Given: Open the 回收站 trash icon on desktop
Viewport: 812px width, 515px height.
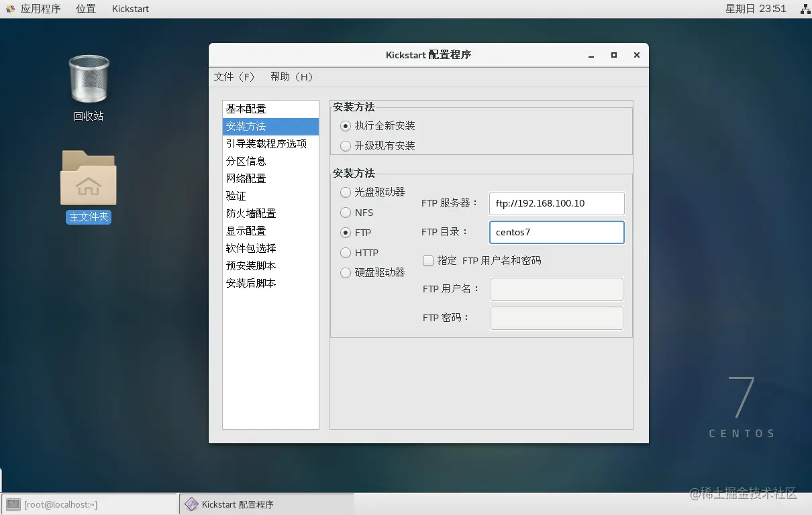Looking at the screenshot, I should [89, 79].
